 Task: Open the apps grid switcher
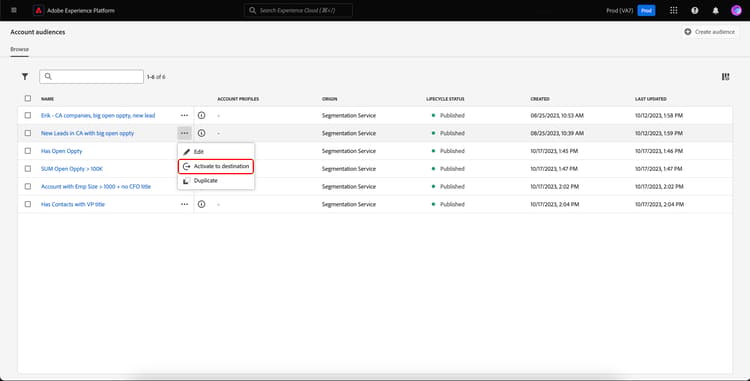point(673,10)
